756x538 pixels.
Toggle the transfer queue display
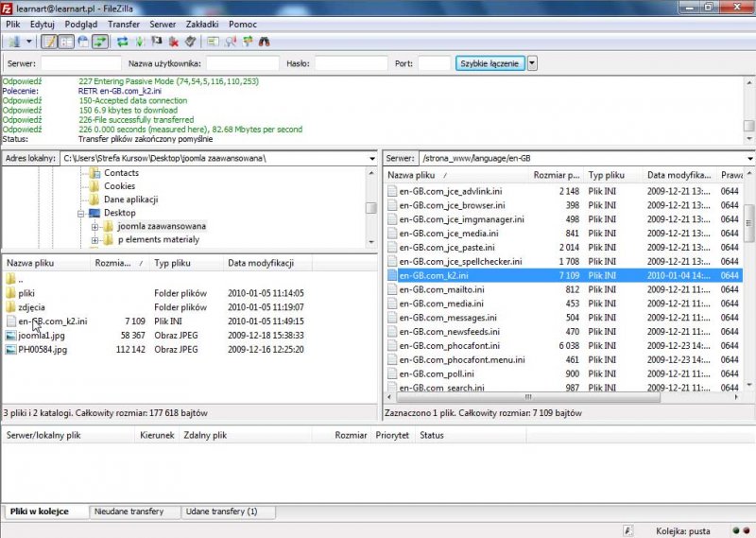click(100, 42)
